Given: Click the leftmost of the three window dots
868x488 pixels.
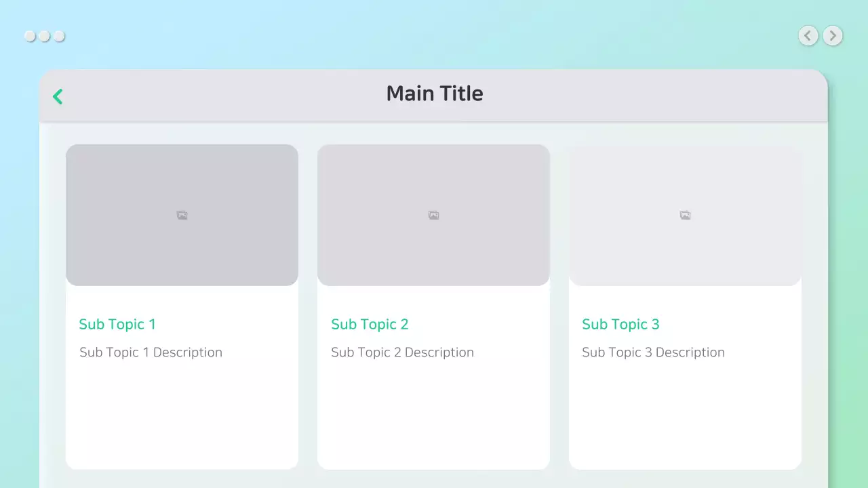Looking at the screenshot, I should click(30, 36).
